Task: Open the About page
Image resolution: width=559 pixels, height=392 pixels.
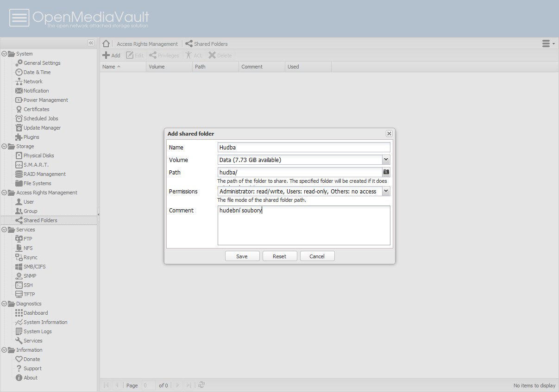Action: 31,378
